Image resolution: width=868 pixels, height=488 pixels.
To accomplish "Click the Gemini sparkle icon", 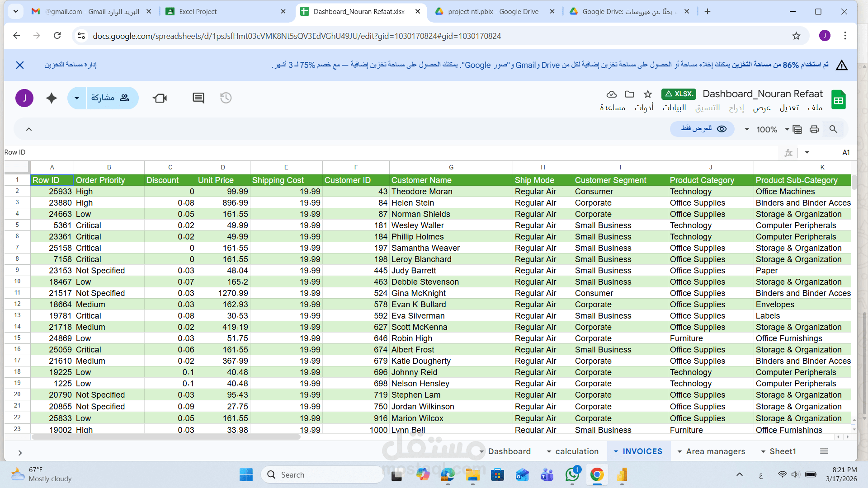I will coord(52,98).
